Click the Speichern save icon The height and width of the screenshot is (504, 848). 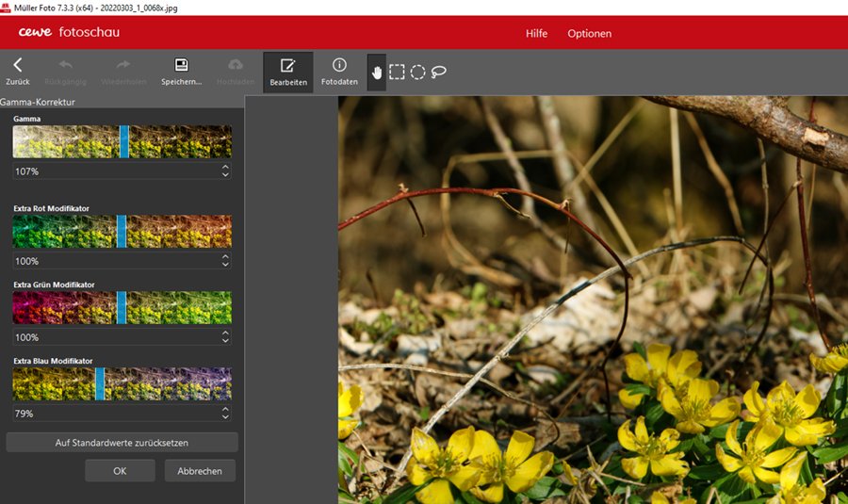182,66
